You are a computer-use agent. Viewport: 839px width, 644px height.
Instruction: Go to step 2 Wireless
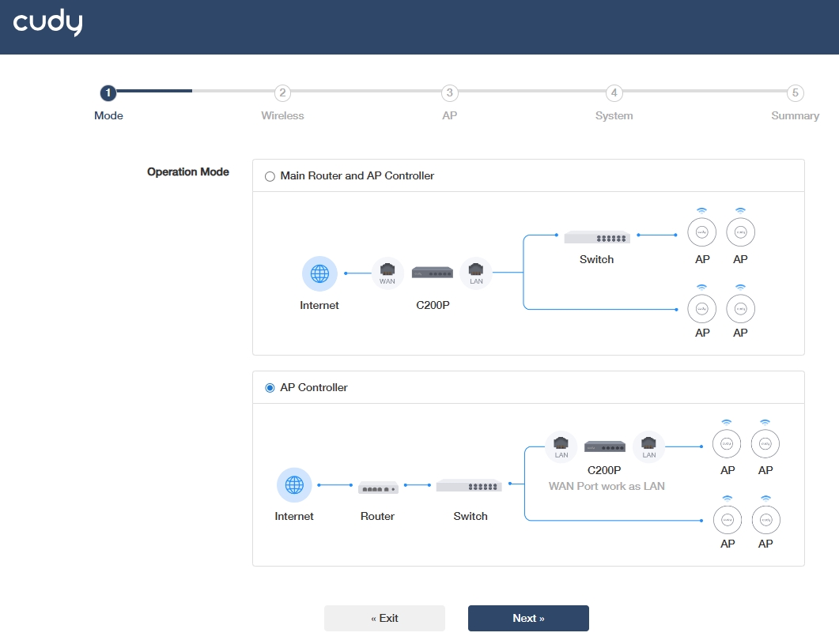click(x=282, y=93)
